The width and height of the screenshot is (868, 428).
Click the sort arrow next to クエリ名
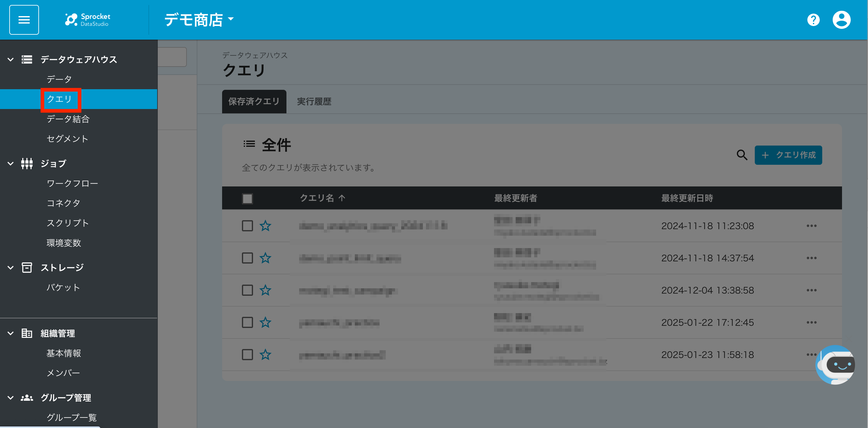click(342, 198)
